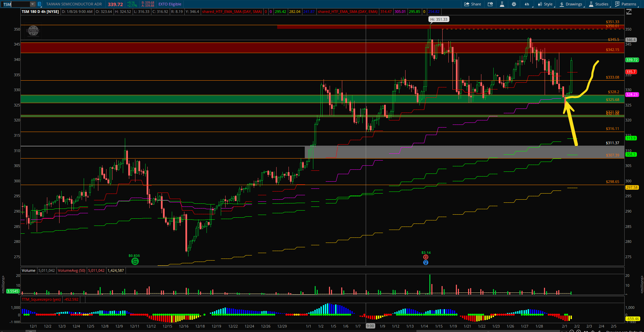Open chart settings gear icon
Screen dimensions: 644x332
click(x=514, y=4)
